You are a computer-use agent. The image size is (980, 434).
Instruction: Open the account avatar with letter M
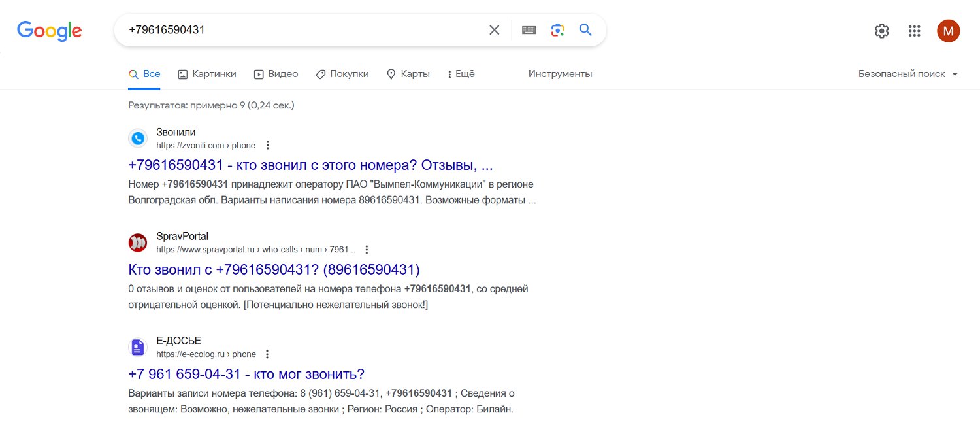click(x=949, y=31)
